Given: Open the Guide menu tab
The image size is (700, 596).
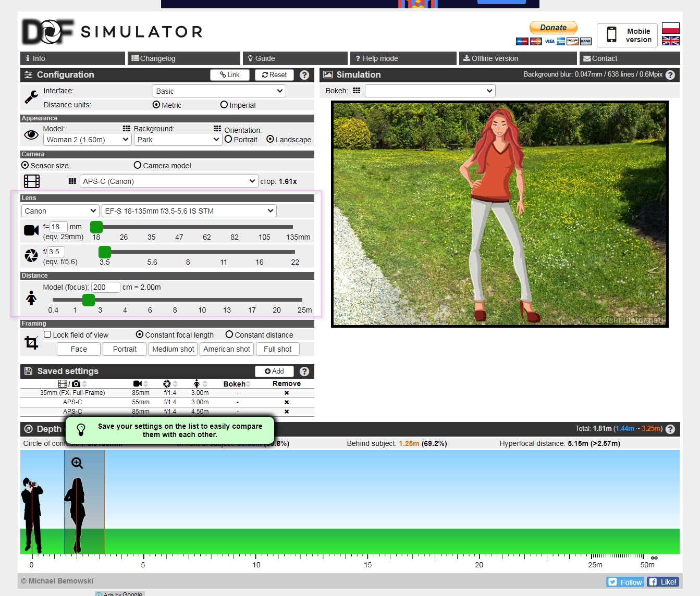Looking at the screenshot, I should (x=295, y=58).
